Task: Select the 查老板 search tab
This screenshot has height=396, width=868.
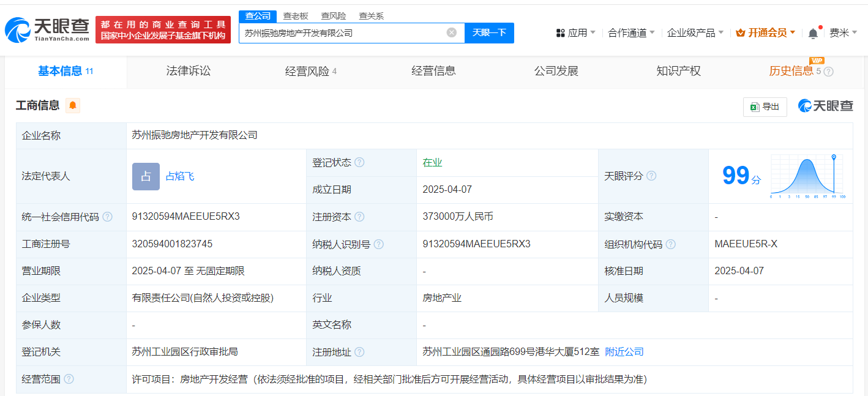Action: click(x=296, y=16)
